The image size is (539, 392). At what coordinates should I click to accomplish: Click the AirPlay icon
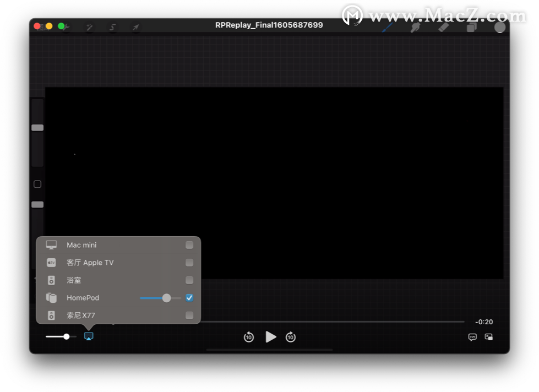[89, 336]
